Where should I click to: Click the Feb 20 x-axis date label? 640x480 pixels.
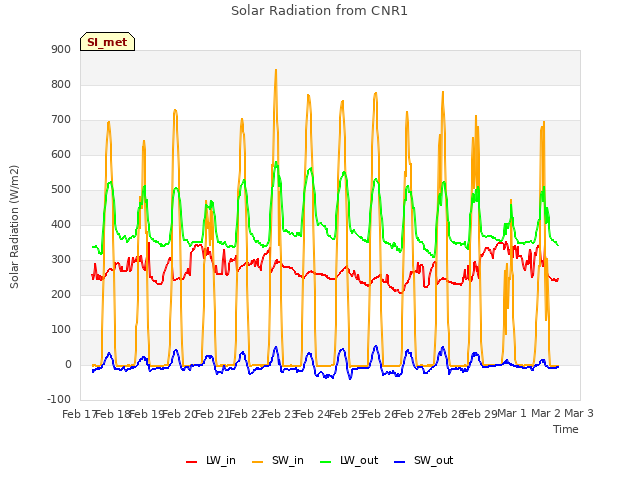pos(179,414)
